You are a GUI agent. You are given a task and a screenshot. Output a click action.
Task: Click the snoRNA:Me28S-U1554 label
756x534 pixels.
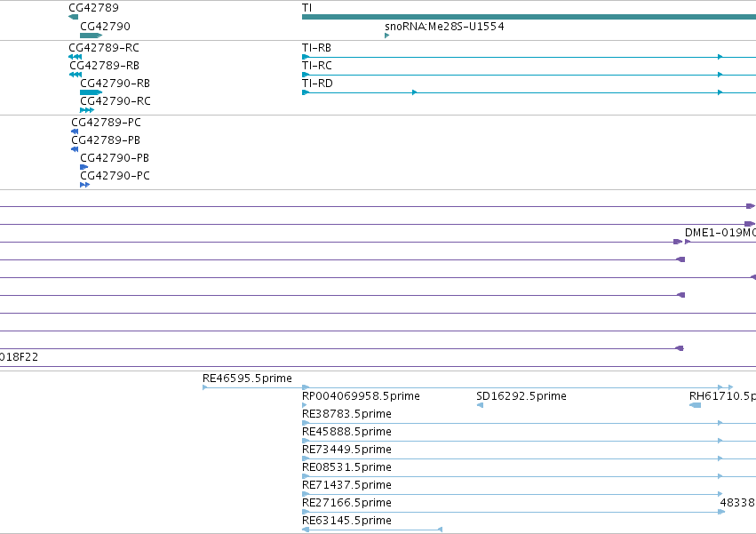click(444, 26)
